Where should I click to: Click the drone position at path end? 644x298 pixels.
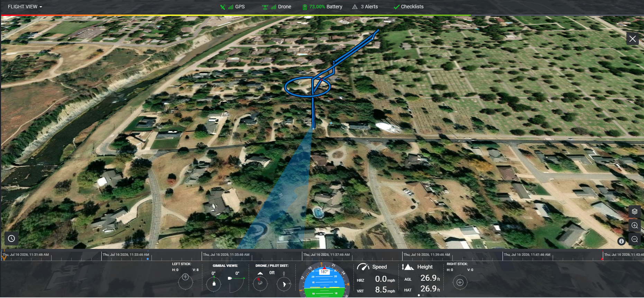click(313, 128)
